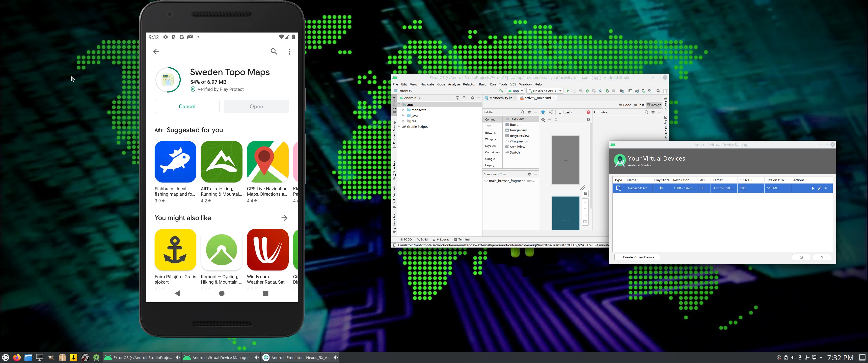Select RecyclerView in the palette

[519, 136]
